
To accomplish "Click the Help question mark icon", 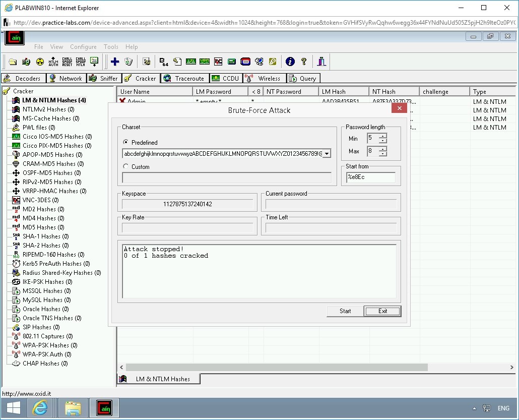I will [303, 61].
